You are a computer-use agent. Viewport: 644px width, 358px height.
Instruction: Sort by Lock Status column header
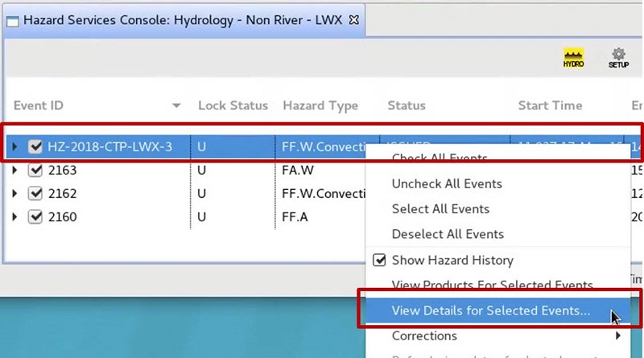pyautogui.click(x=233, y=105)
